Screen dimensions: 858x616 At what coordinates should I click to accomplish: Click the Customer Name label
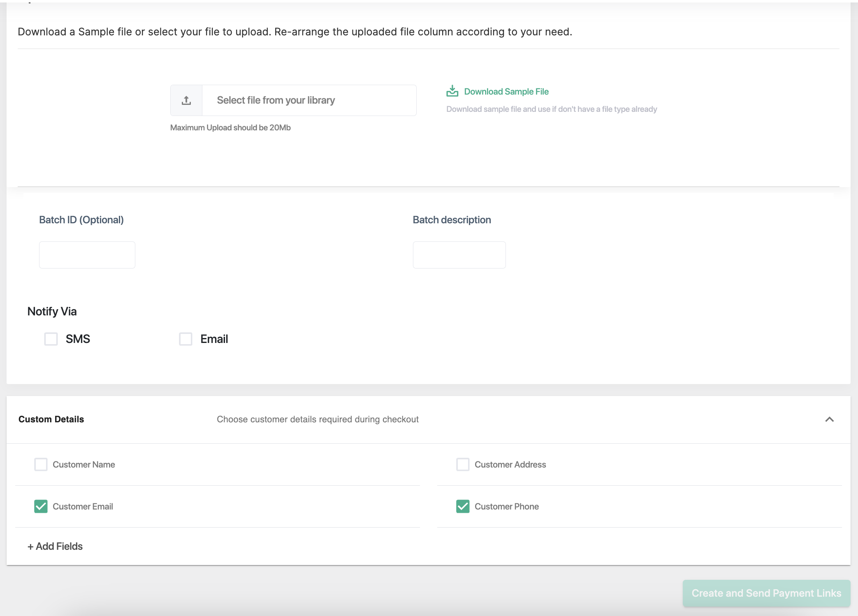[x=83, y=465]
